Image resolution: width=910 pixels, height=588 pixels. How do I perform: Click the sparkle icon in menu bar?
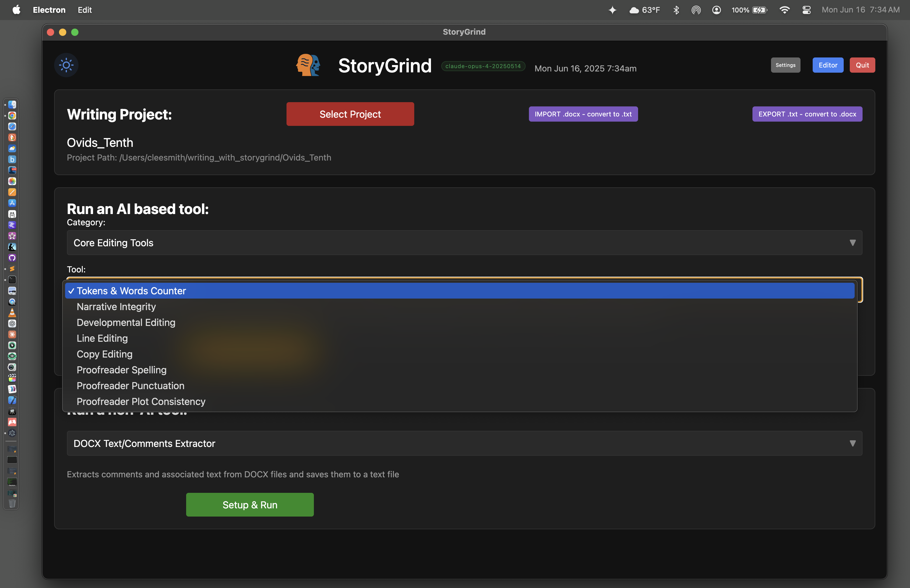pyautogui.click(x=612, y=10)
